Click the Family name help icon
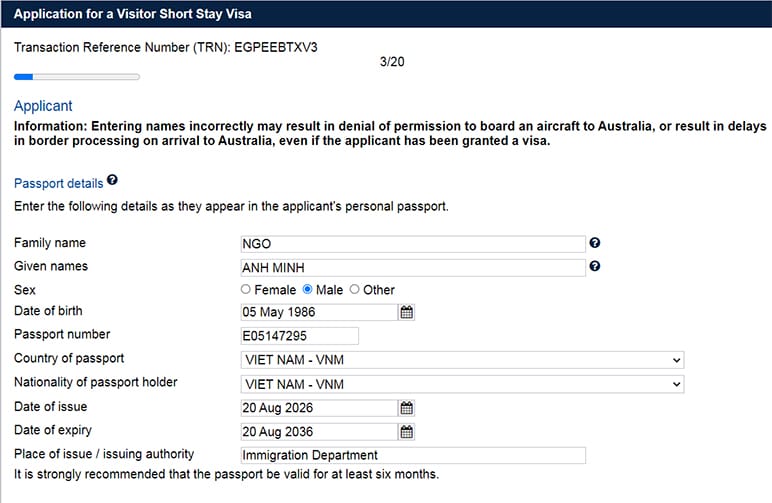 pyautogui.click(x=595, y=243)
